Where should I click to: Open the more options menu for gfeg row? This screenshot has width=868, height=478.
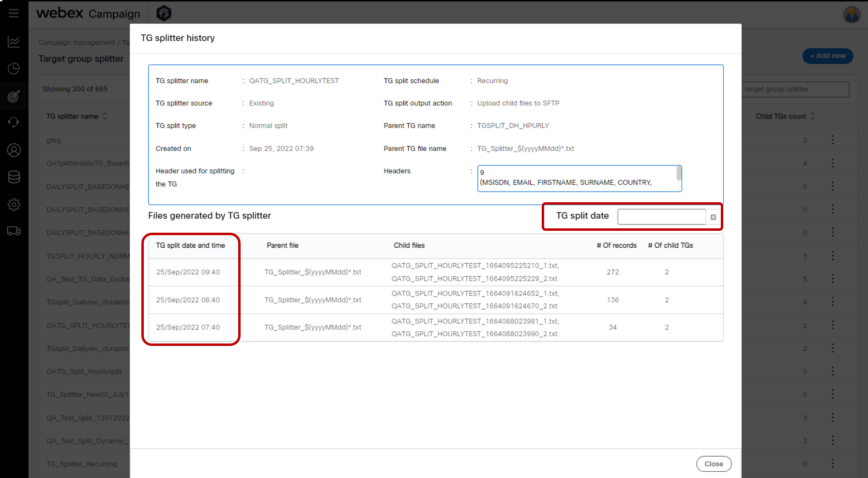833,140
